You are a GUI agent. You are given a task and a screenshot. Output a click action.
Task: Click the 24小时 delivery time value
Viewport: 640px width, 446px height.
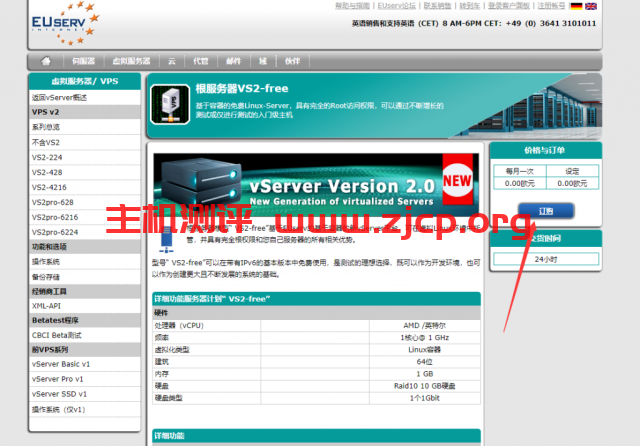pyautogui.click(x=546, y=259)
